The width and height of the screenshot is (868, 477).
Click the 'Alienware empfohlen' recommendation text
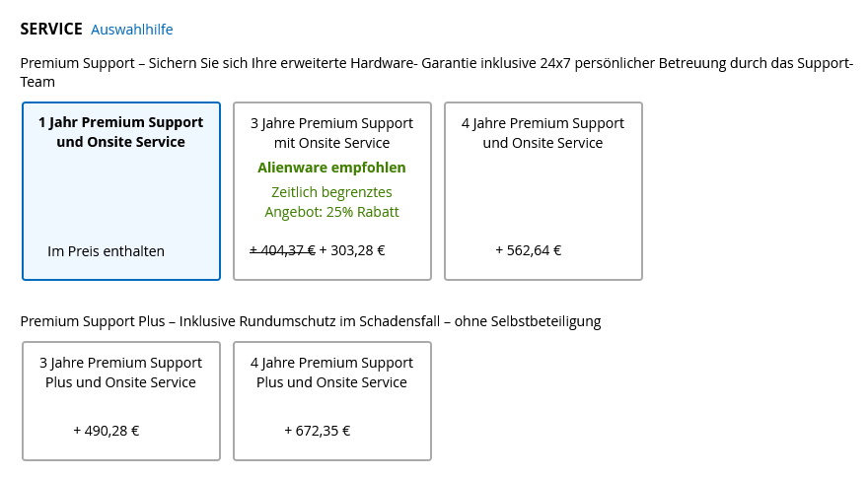[331, 168]
